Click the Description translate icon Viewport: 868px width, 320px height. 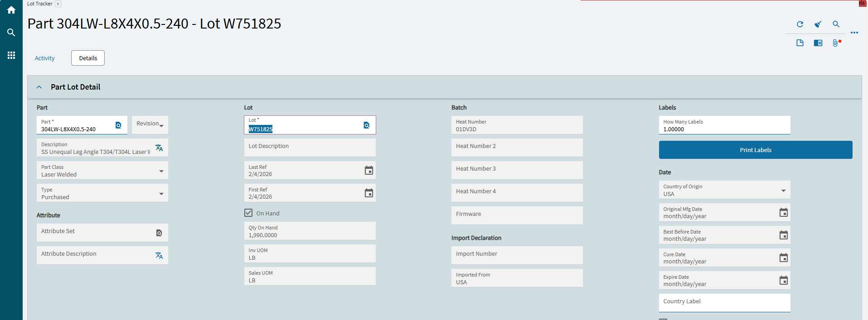(x=159, y=148)
